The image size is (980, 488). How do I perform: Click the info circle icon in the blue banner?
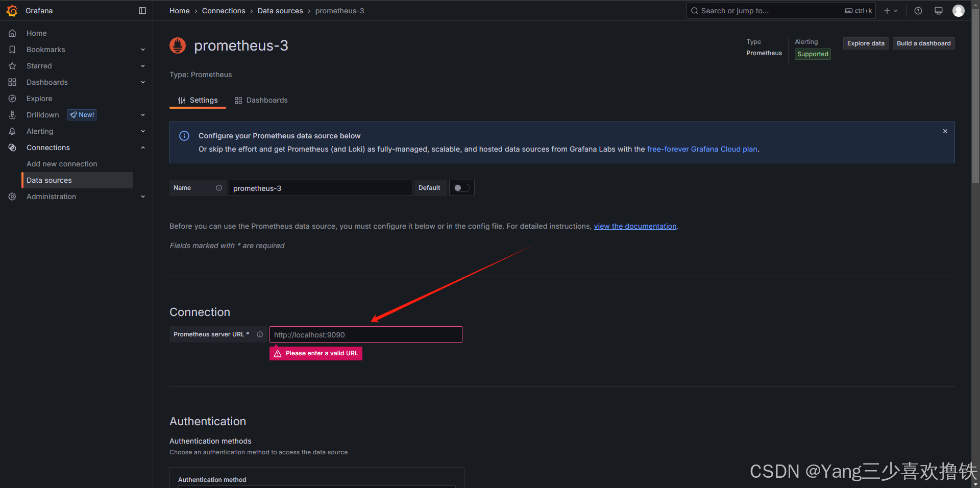pyautogui.click(x=184, y=136)
